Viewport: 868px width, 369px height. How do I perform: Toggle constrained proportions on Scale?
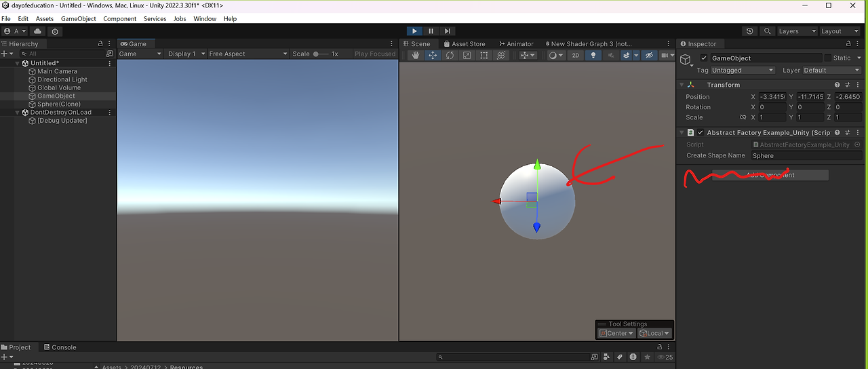743,117
